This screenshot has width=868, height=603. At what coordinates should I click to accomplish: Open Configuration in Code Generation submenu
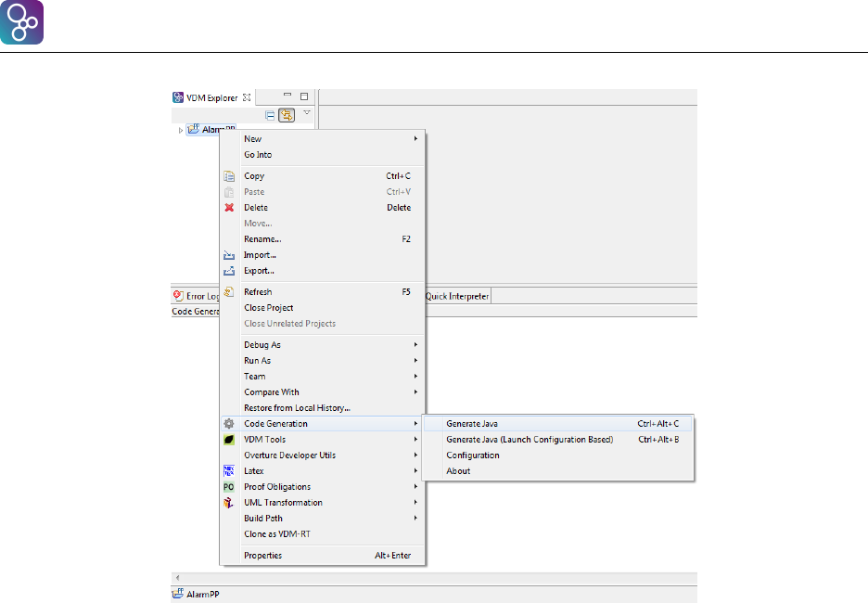558,455
